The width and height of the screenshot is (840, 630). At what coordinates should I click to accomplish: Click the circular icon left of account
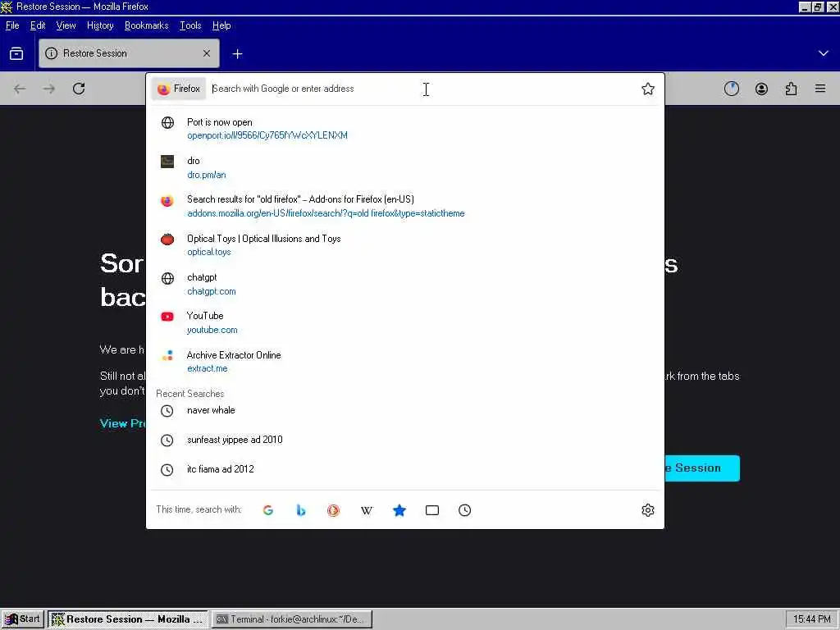pyautogui.click(x=731, y=89)
